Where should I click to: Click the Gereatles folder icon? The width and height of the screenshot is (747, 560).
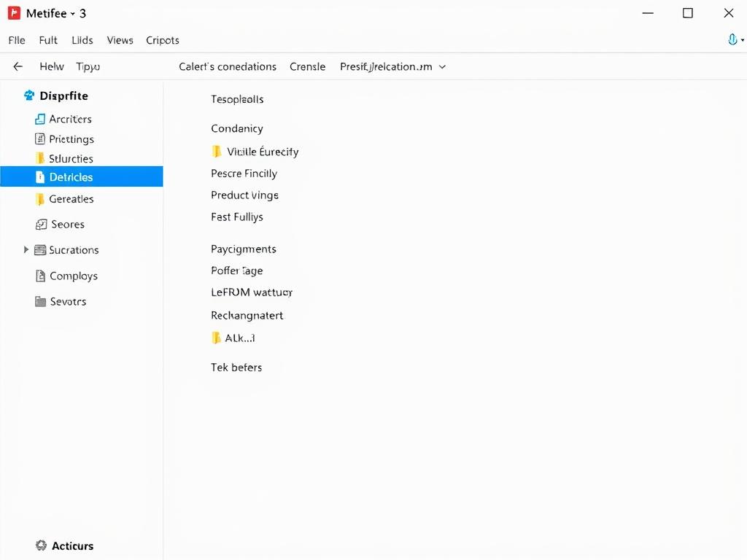(x=40, y=198)
